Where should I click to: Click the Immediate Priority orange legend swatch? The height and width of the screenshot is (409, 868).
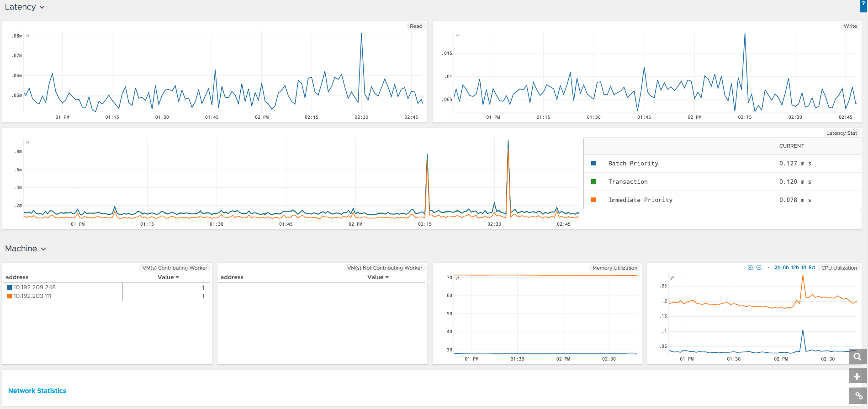pos(593,200)
